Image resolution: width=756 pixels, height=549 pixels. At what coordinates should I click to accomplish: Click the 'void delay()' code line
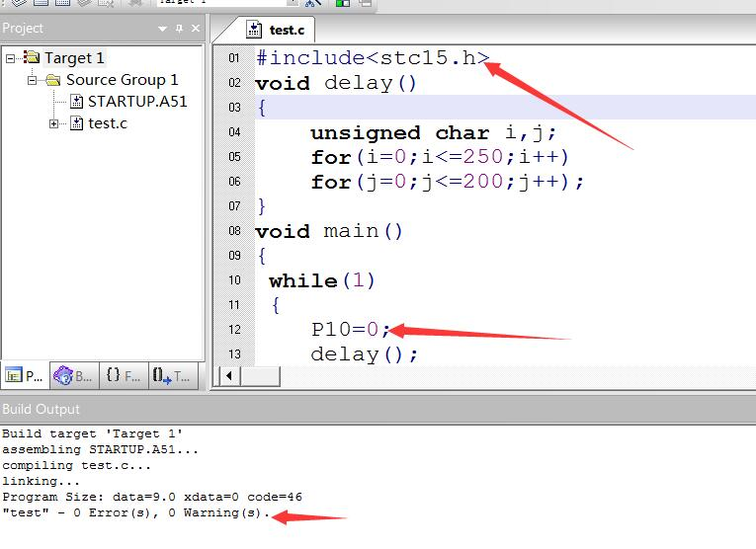click(336, 83)
